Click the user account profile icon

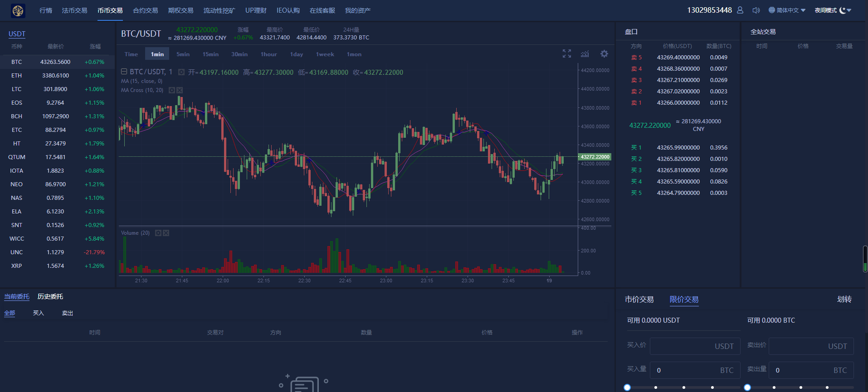(x=740, y=10)
